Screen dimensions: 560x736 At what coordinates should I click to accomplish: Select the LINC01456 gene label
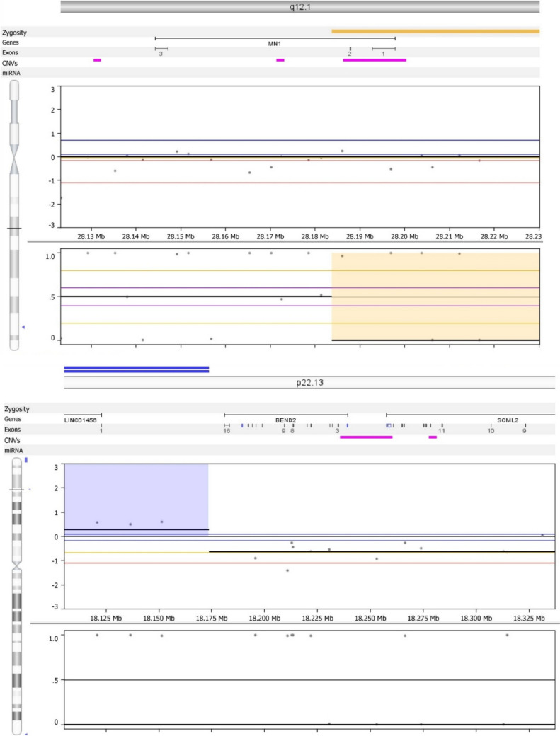(80, 420)
